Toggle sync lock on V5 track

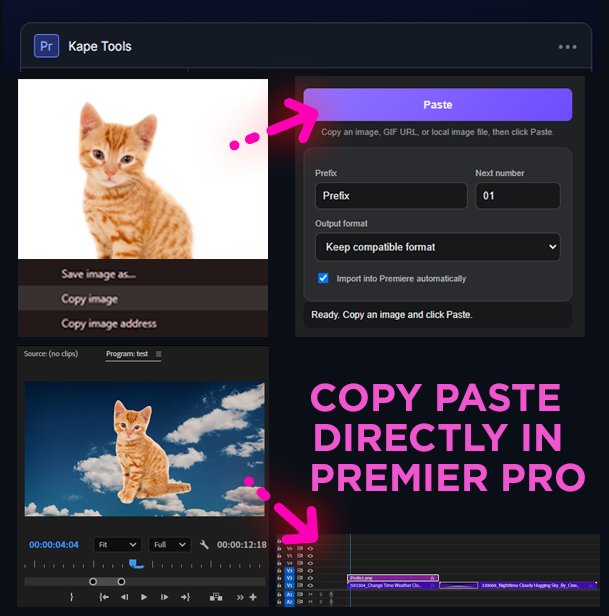[300, 556]
